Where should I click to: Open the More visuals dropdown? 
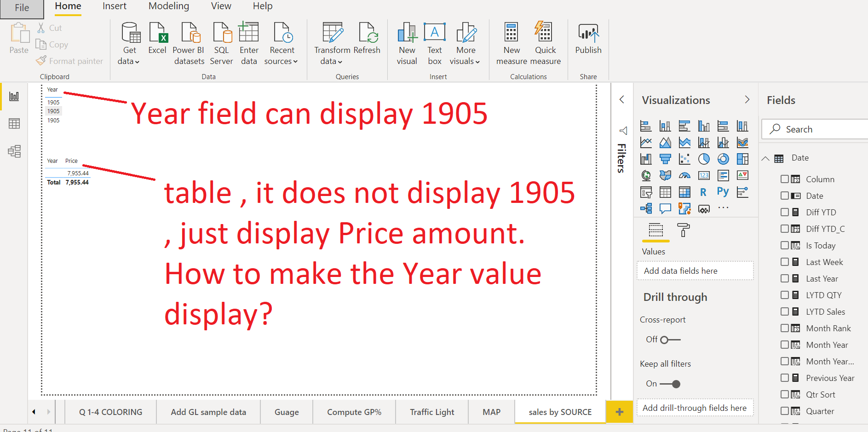[466, 44]
